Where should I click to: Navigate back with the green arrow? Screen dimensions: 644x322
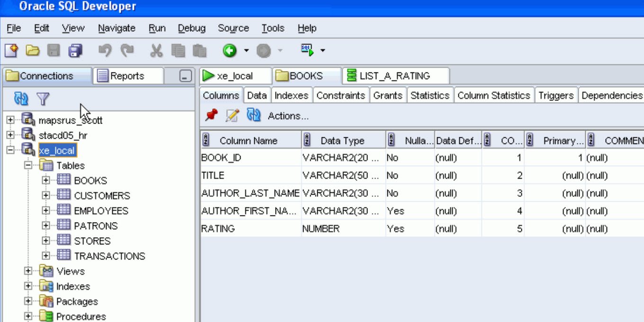[x=229, y=50]
